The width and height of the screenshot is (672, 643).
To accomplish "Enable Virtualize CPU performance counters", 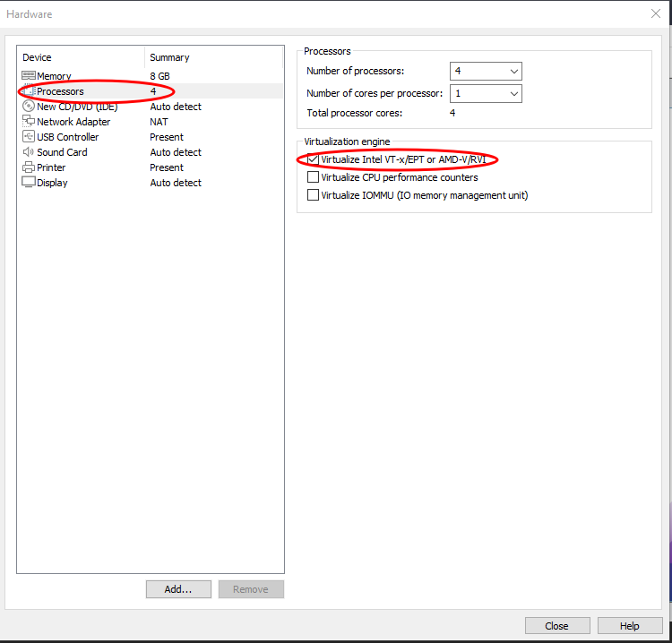I will (314, 177).
